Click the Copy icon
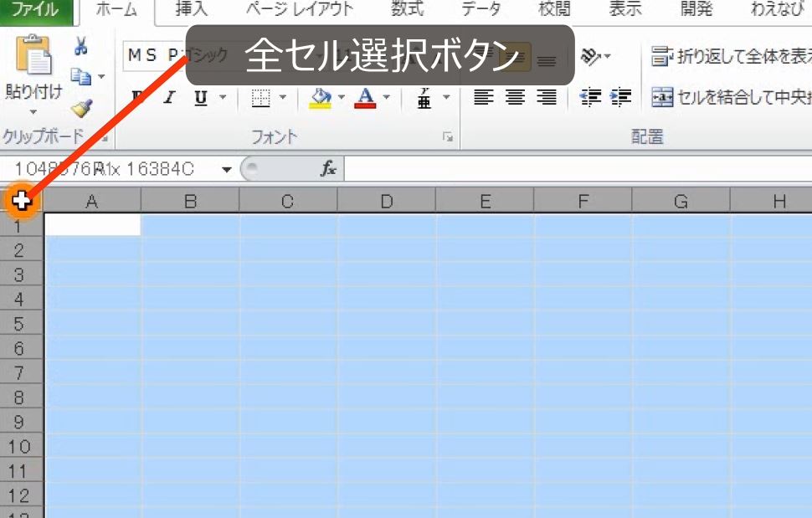The image size is (812, 518). (x=81, y=77)
